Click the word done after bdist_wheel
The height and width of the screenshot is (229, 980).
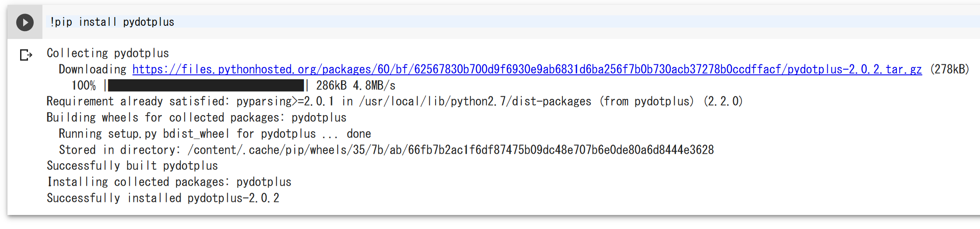click(x=359, y=134)
